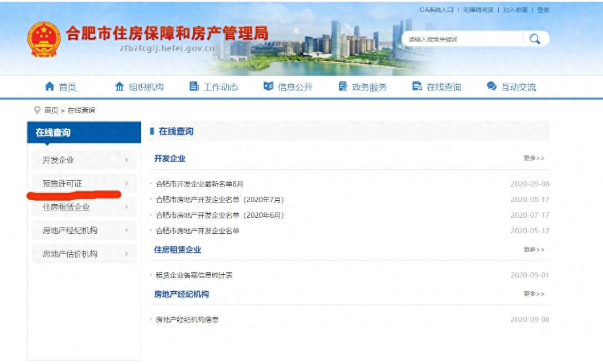Viewport: 603px width, 364px height.
Task: Click the 在线查询 nav icon
Action: pyautogui.click(x=417, y=86)
